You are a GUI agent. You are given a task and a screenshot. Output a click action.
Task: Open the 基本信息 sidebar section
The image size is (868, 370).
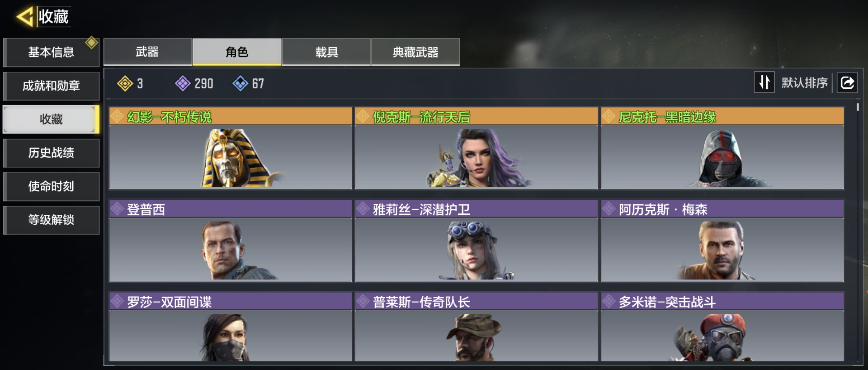(x=51, y=52)
